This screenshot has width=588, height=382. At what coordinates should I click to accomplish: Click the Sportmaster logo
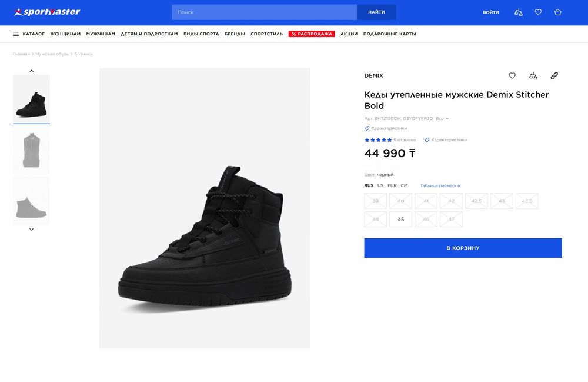[47, 12]
